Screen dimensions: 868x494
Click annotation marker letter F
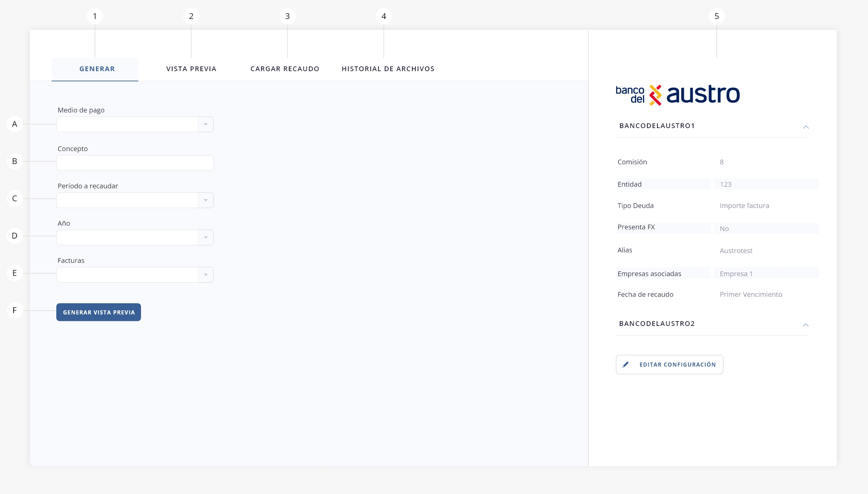tap(15, 310)
